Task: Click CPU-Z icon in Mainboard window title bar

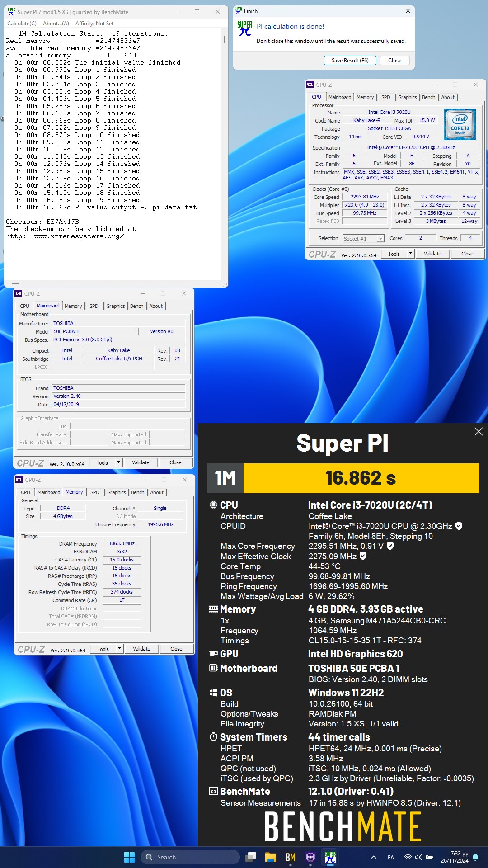Action: tap(18, 293)
